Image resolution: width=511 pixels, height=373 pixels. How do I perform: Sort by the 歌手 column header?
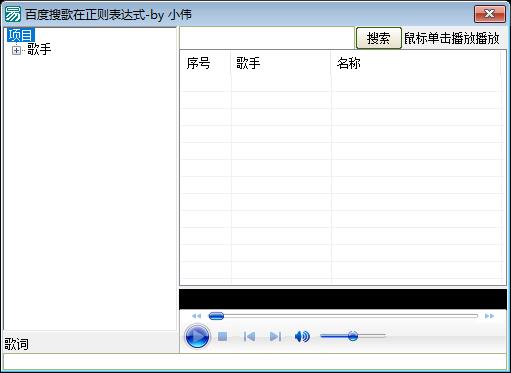(281, 63)
